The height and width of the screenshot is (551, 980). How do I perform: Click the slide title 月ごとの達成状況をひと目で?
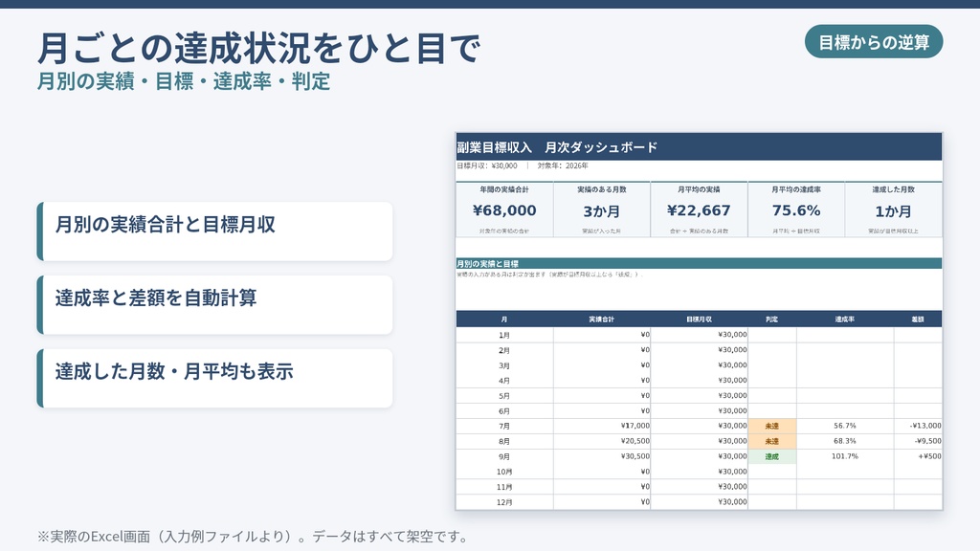pos(258,48)
